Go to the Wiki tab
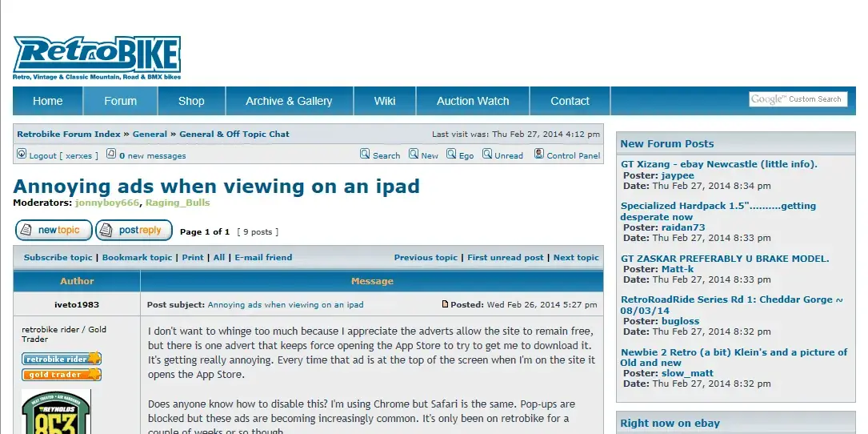This screenshot has height=434, width=868. 385,101
